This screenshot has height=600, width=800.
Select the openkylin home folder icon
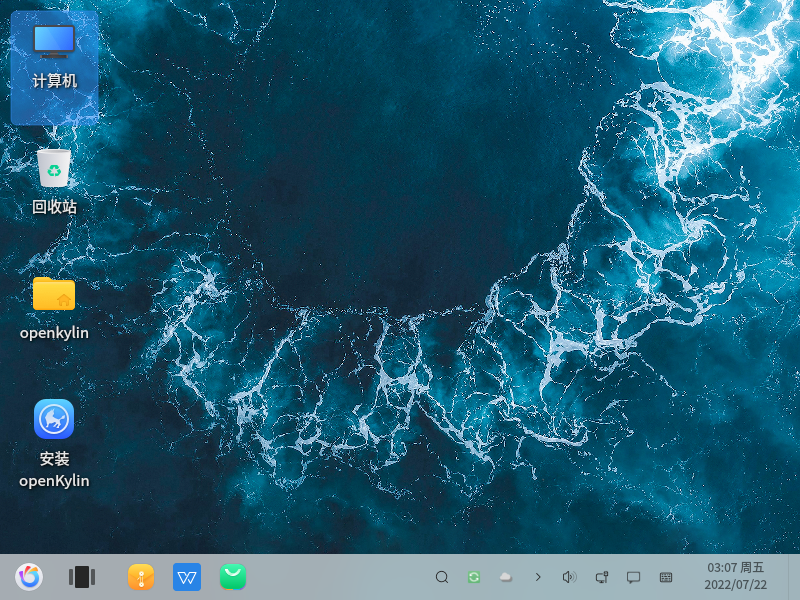pyautogui.click(x=54, y=293)
